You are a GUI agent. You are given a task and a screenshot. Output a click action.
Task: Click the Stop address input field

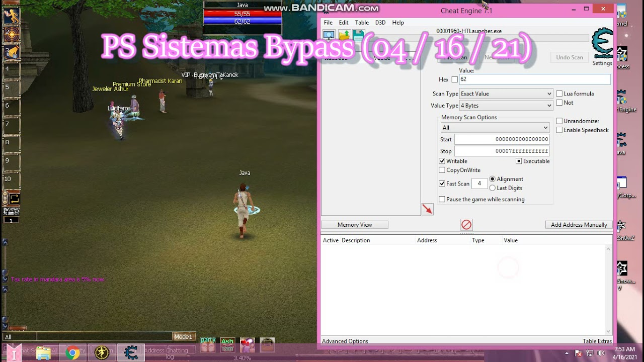(x=502, y=151)
